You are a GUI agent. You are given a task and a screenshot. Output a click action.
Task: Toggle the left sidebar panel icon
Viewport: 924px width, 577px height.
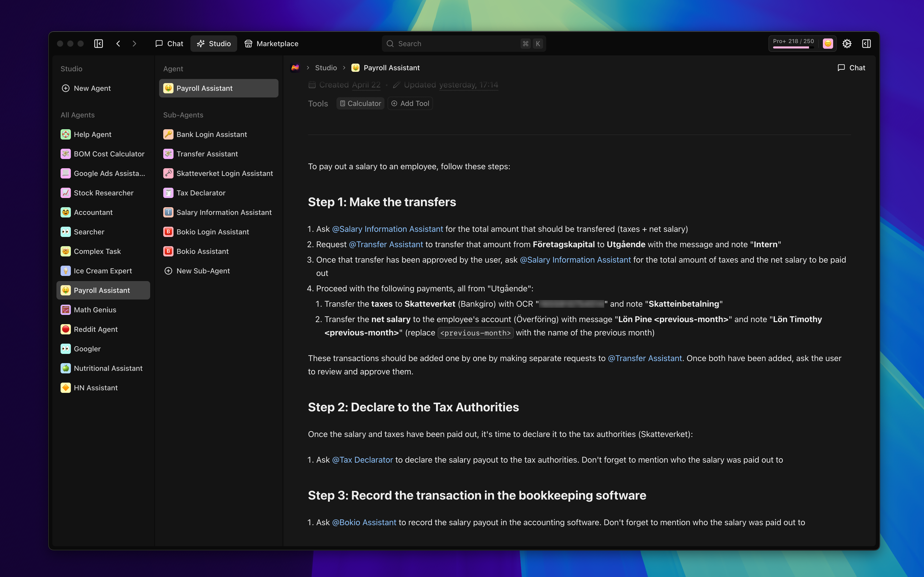(x=99, y=44)
